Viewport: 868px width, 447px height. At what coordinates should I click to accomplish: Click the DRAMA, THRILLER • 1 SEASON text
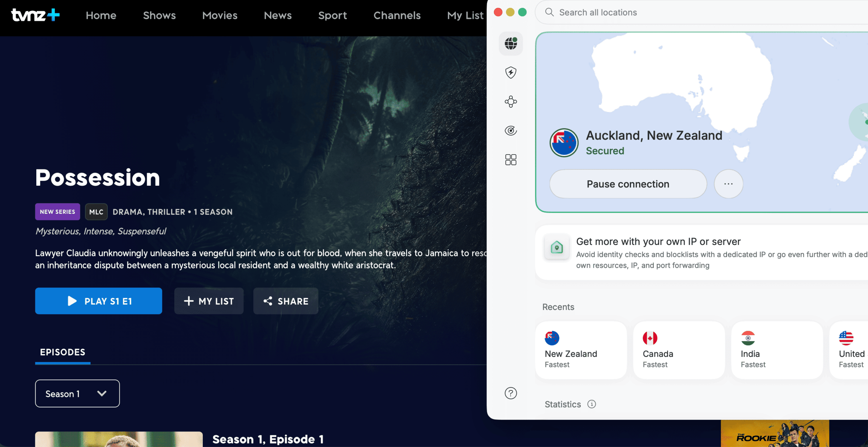pos(173,212)
